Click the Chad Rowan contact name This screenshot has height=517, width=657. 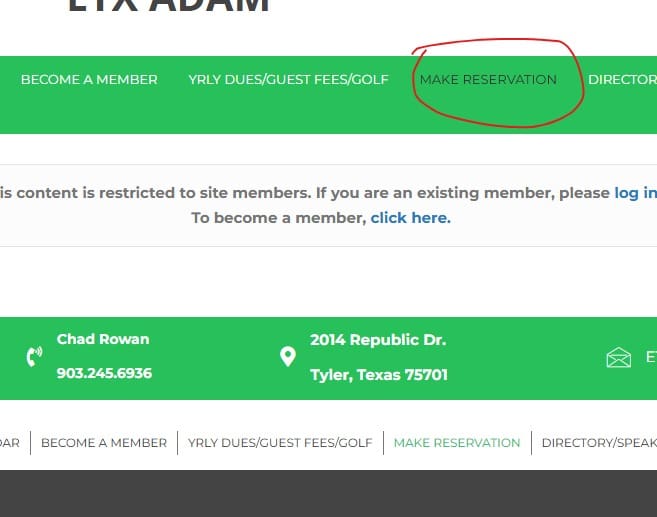pos(103,339)
